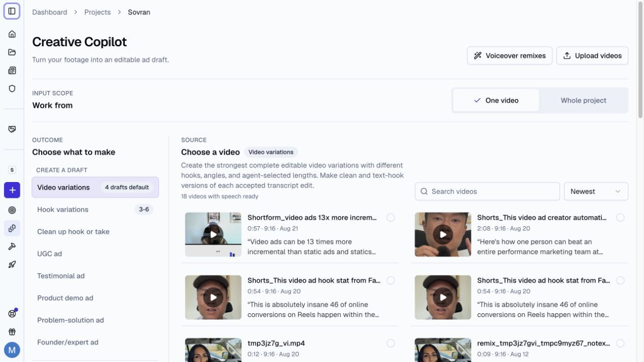Open the Newest sort dropdown
644x362 pixels.
[596, 192]
